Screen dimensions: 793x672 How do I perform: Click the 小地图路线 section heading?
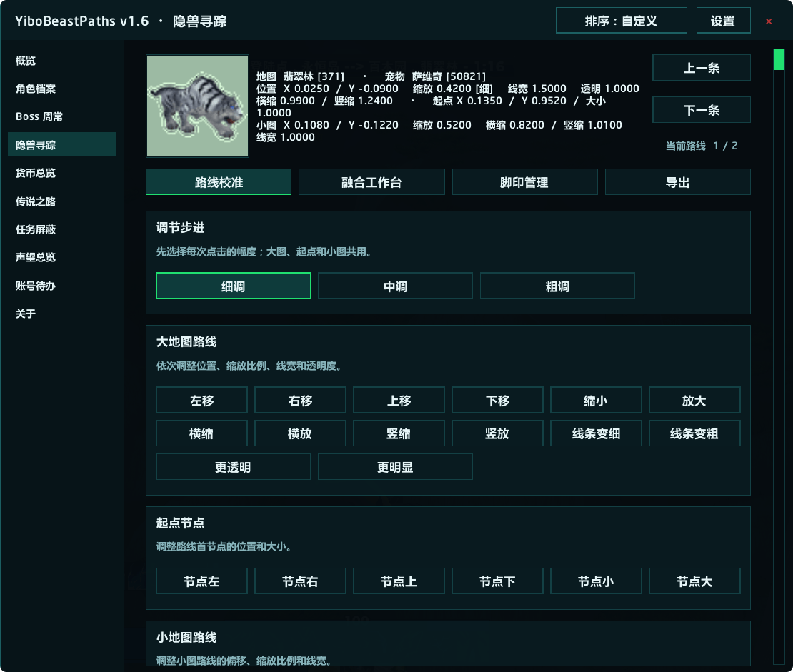186,637
